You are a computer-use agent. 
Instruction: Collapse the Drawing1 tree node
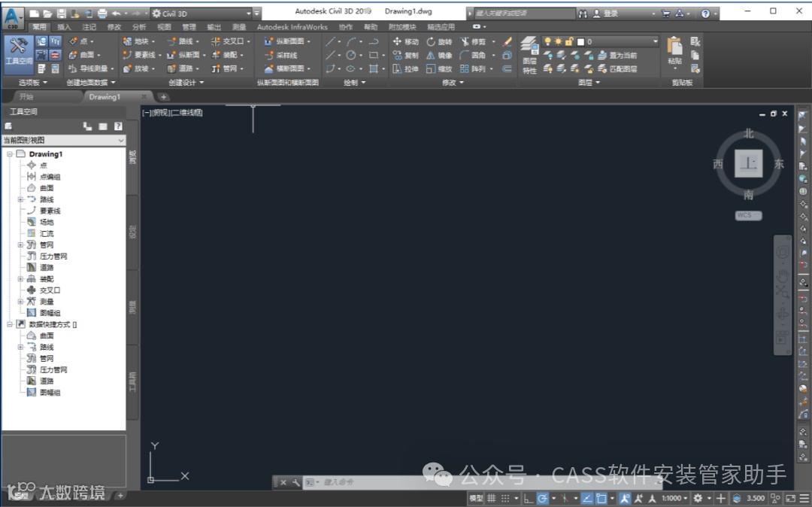(x=9, y=154)
